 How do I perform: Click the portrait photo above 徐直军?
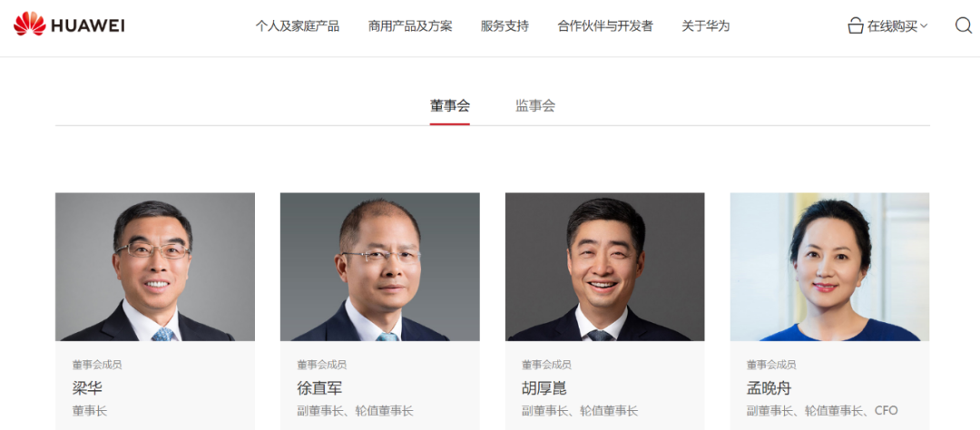coord(380,267)
